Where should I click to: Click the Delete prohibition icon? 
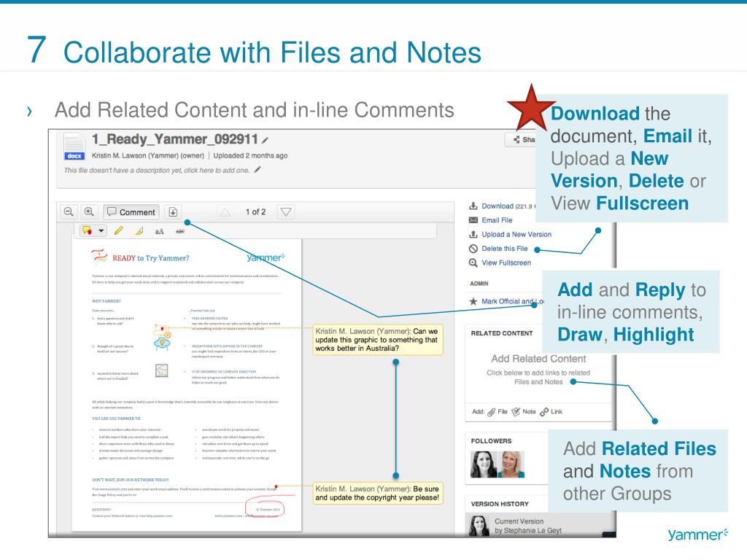click(473, 249)
